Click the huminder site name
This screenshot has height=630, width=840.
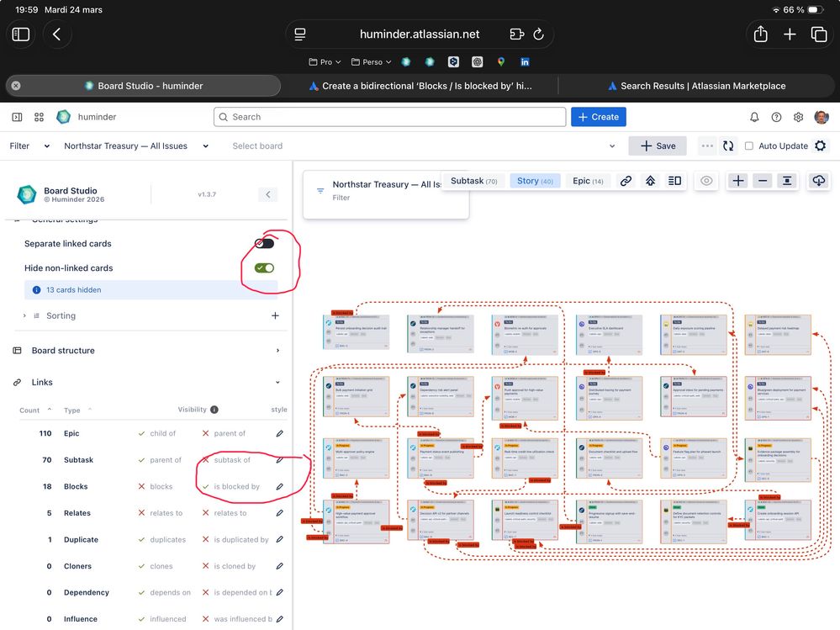pos(97,117)
